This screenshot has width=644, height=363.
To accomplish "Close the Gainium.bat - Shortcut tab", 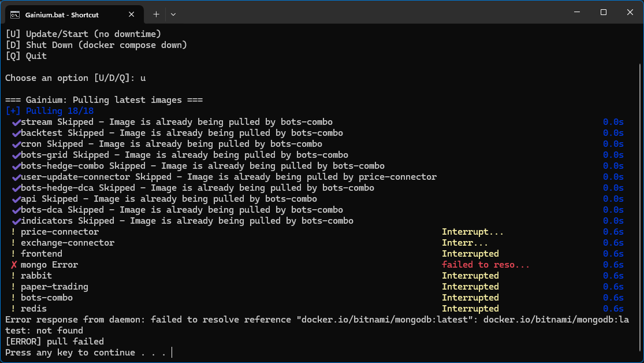I will tap(131, 14).
